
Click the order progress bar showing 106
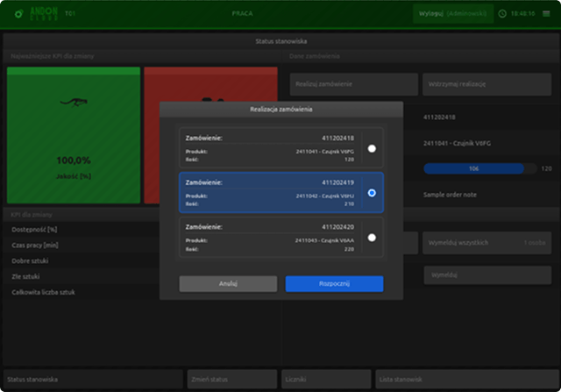[x=479, y=168]
